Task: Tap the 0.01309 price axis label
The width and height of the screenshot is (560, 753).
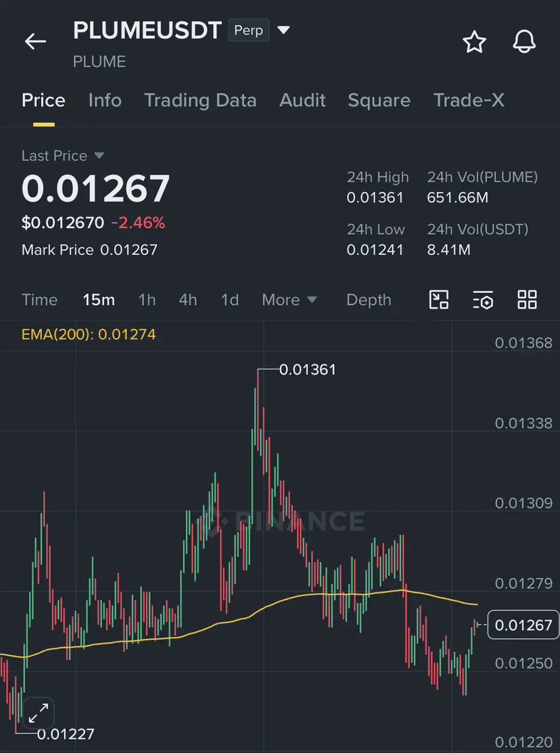Action: pyautogui.click(x=523, y=503)
